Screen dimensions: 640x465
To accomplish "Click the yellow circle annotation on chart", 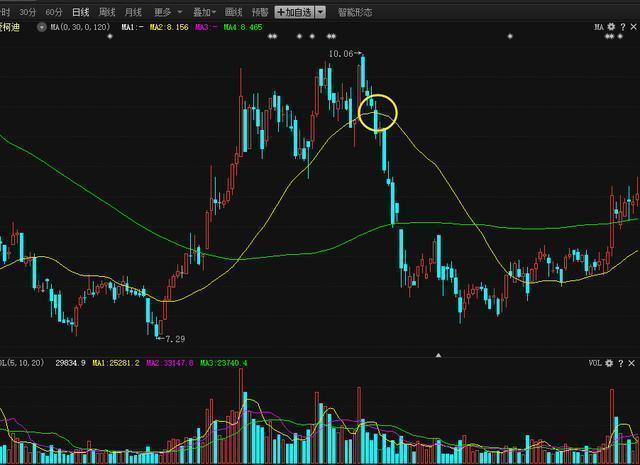I will point(378,112).
